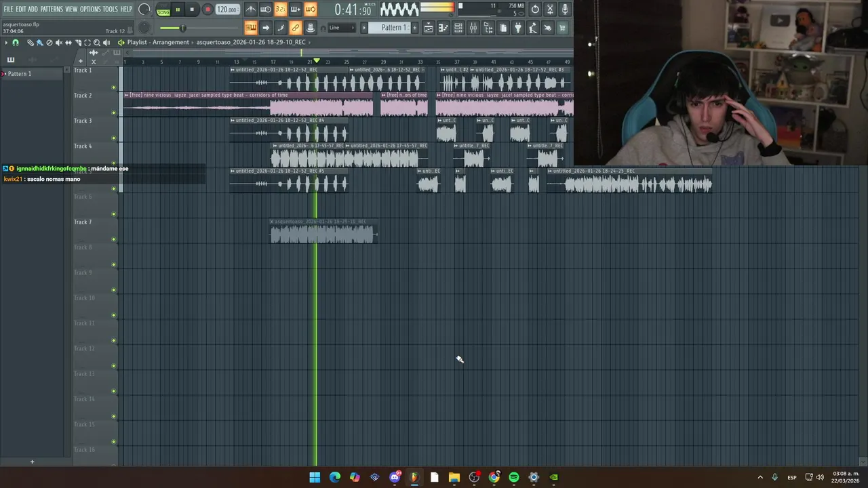Open the Playlist options arrow menu
The height and width of the screenshot is (488, 868).
[6, 43]
